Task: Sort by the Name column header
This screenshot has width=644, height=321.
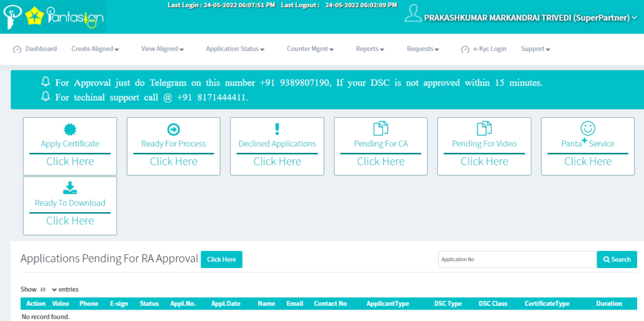Action: pyautogui.click(x=266, y=304)
